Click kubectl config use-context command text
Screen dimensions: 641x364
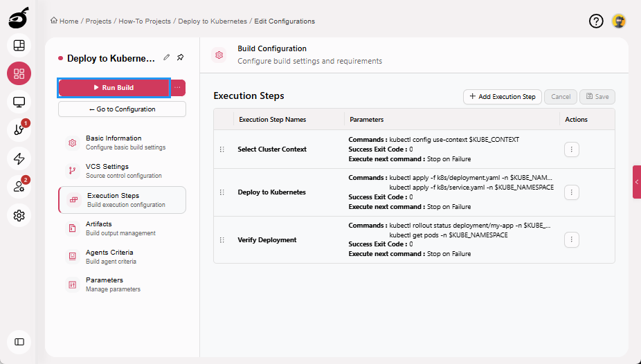pyautogui.click(x=454, y=140)
